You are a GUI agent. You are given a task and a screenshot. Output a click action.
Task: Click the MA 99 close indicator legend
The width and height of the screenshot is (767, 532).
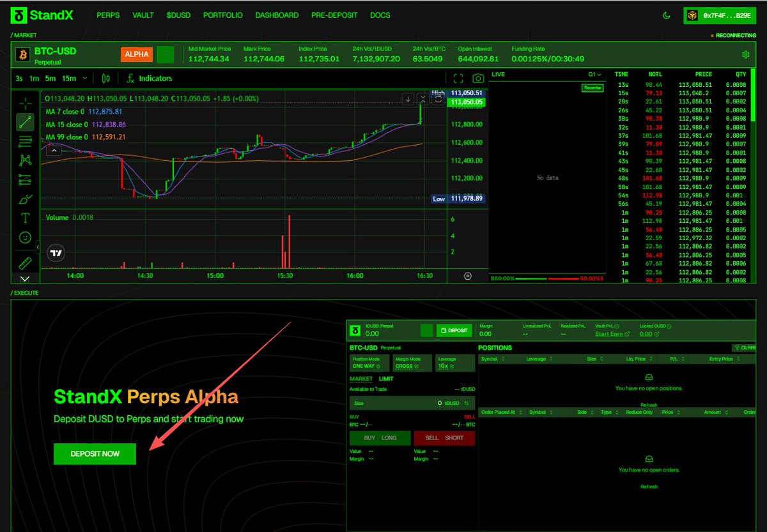tap(86, 137)
